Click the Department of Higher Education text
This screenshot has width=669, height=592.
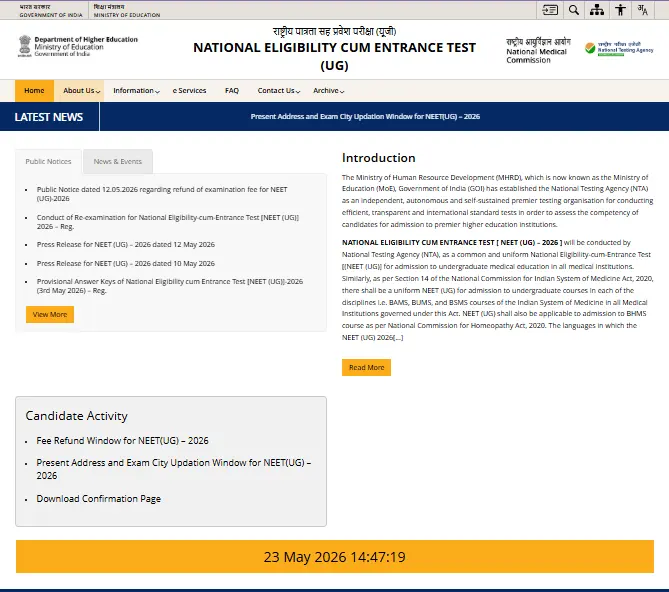[86, 39]
